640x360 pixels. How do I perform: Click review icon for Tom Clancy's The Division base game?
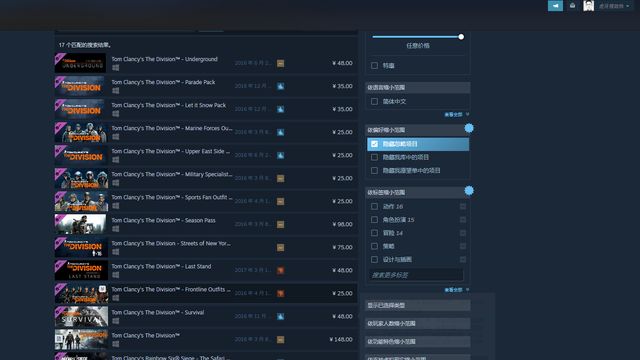(280, 339)
